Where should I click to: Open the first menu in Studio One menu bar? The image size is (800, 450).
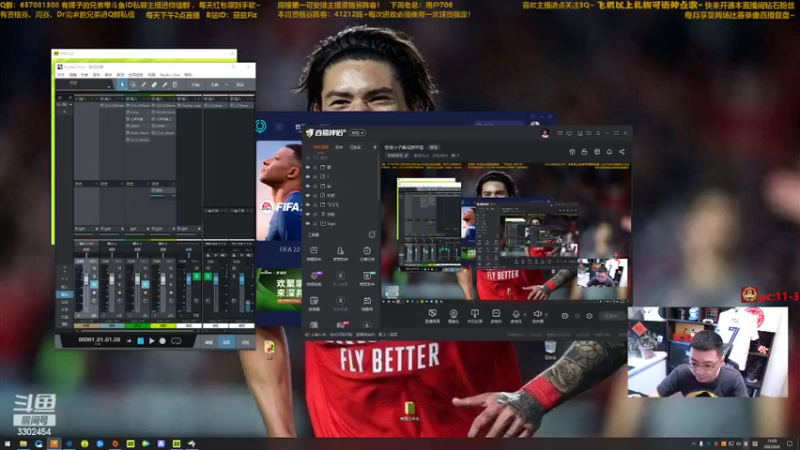[x=60, y=74]
